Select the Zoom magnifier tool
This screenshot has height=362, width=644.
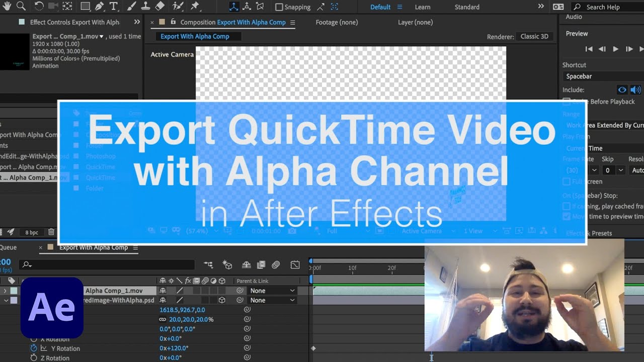21,6
